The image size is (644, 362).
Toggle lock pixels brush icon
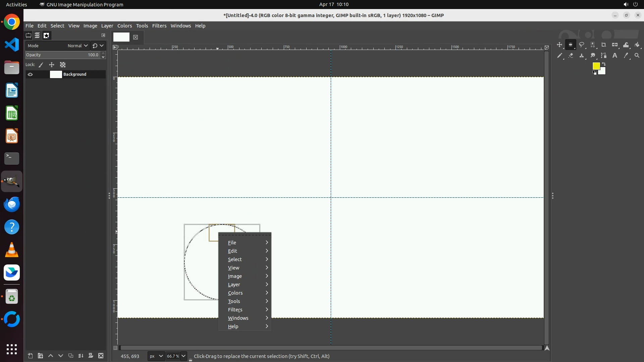click(x=41, y=65)
